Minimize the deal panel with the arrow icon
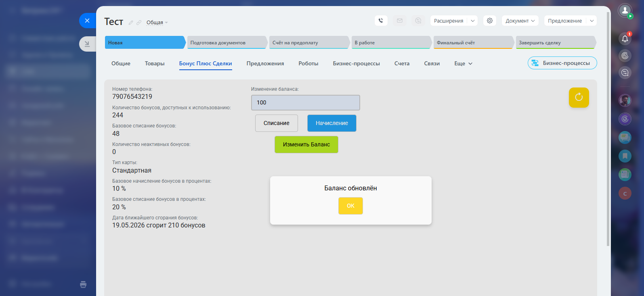Viewport: 644px width, 296px height. [x=87, y=44]
